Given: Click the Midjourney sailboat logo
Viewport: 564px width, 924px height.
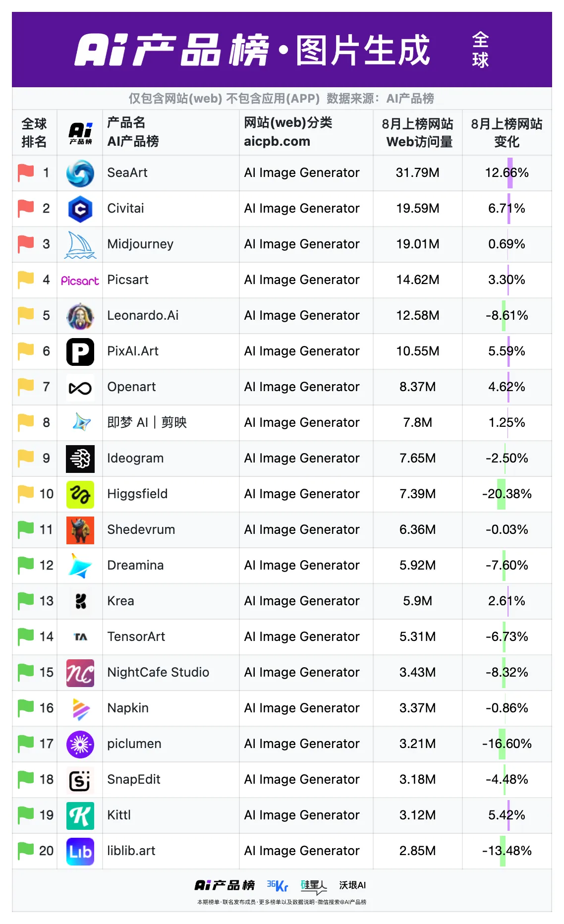Looking at the screenshot, I should [80, 245].
